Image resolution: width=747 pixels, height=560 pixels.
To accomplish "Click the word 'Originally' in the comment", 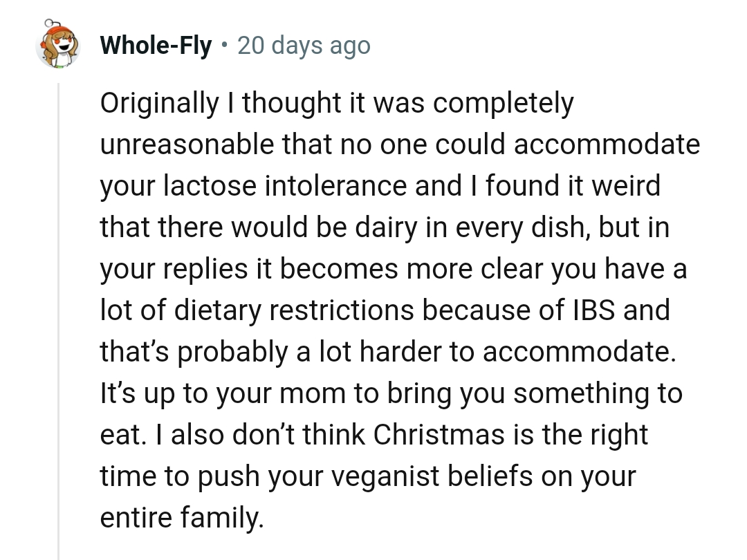I will coord(158,104).
